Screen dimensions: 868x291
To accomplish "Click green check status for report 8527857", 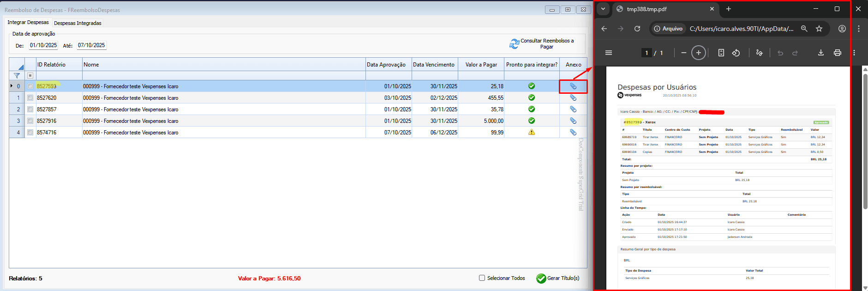I will [x=532, y=109].
